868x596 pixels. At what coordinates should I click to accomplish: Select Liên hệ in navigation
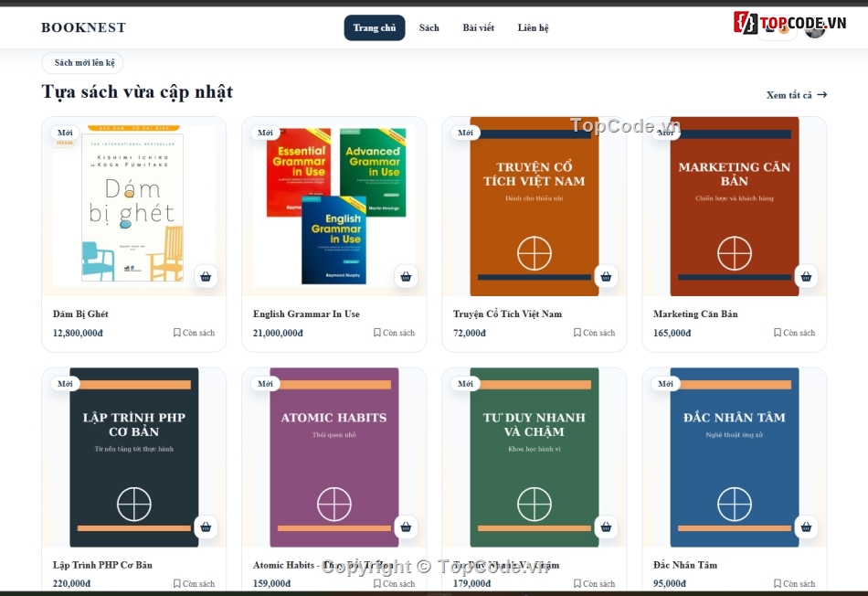click(533, 27)
